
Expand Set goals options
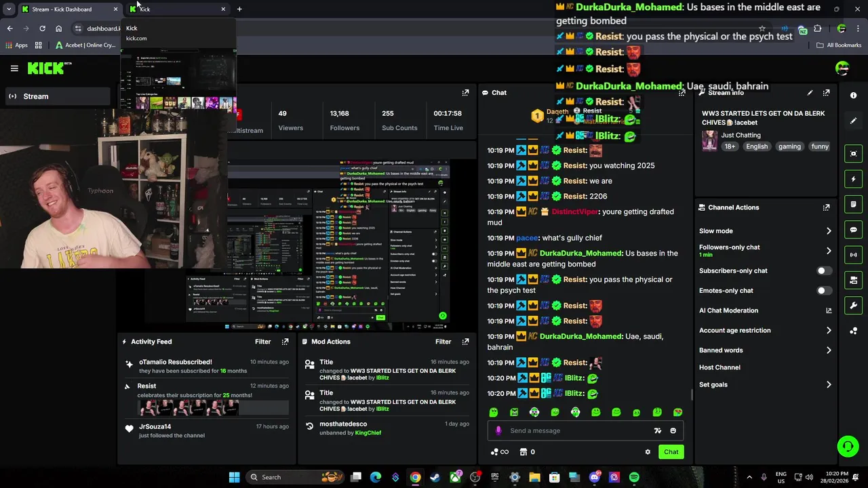coord(829,385)
